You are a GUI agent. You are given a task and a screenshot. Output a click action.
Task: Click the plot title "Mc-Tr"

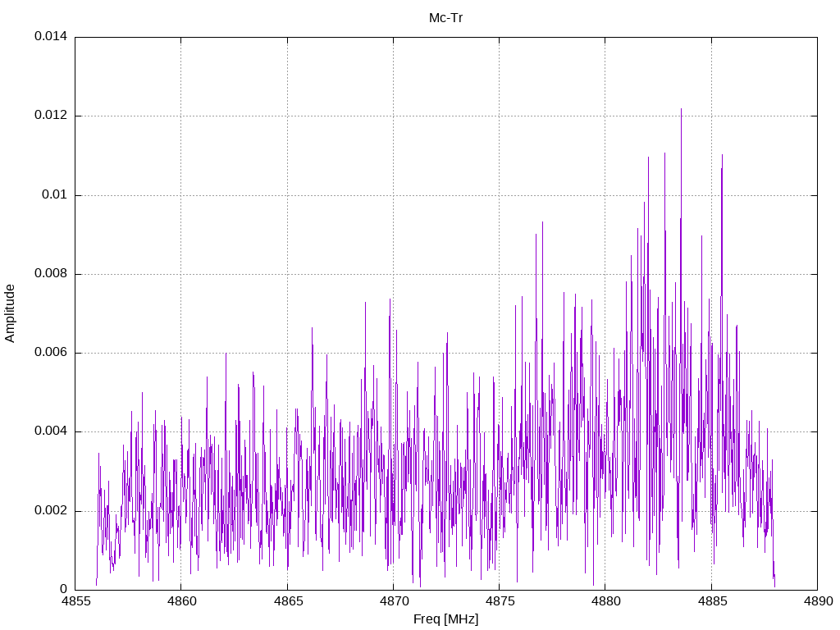click(x=445, y=18)
